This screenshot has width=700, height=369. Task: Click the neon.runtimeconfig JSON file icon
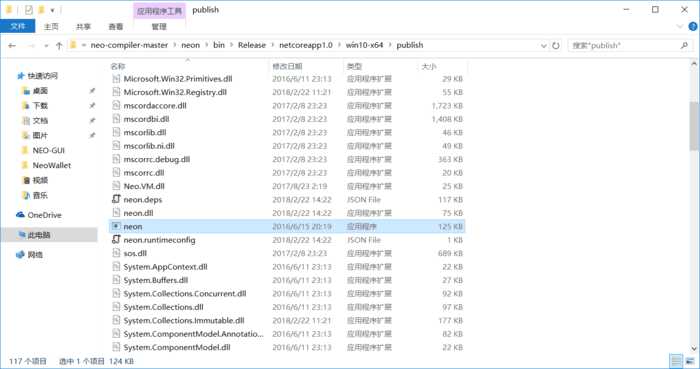pos(116,240)
